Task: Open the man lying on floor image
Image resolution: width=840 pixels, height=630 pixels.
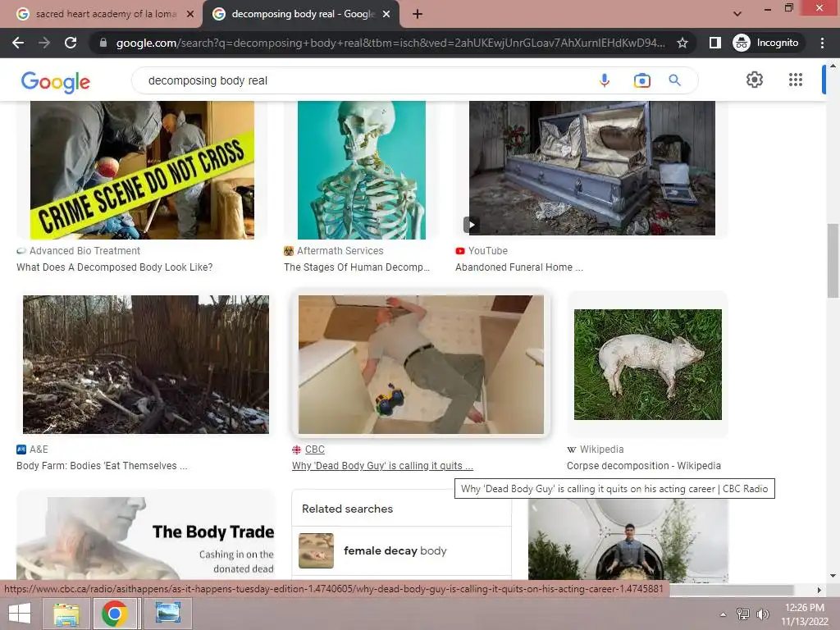Action: 421,364
